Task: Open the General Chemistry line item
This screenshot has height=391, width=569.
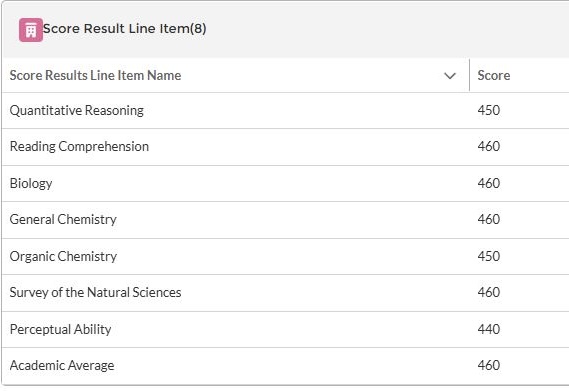Action: coord(63,219)
